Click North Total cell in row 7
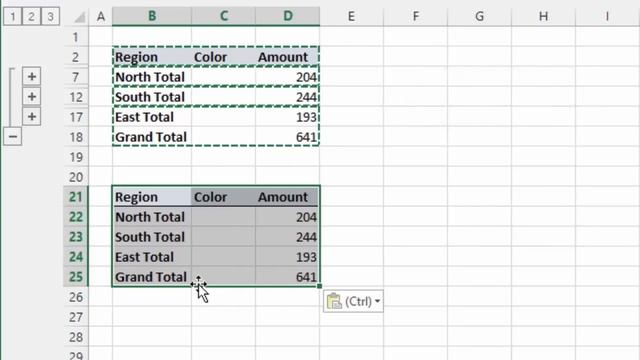 [152, 77]
